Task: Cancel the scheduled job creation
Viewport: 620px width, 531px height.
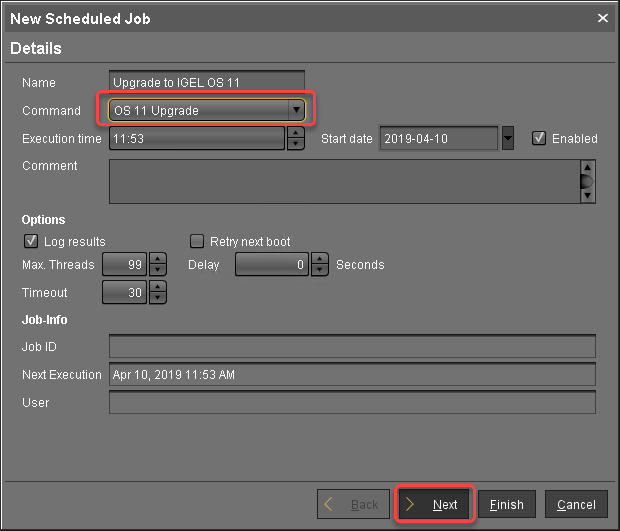Action: tap(576, 504)
